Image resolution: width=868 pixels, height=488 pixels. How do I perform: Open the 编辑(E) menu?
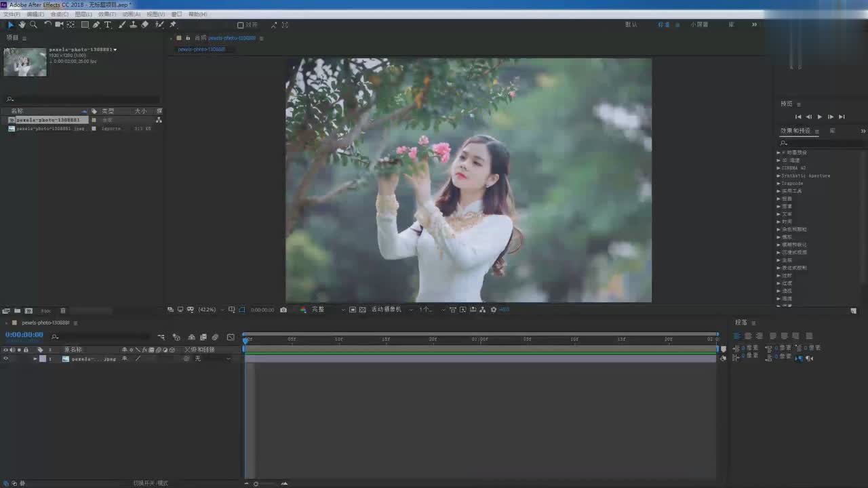coord(35,14)
